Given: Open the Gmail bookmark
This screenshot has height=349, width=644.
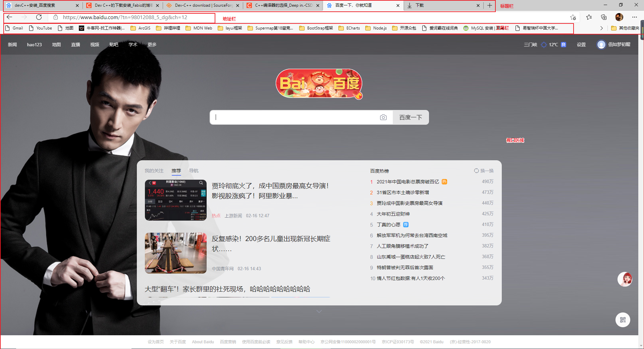Looking at the screenshot, I should pyautogui.click(x=14, y=28).
